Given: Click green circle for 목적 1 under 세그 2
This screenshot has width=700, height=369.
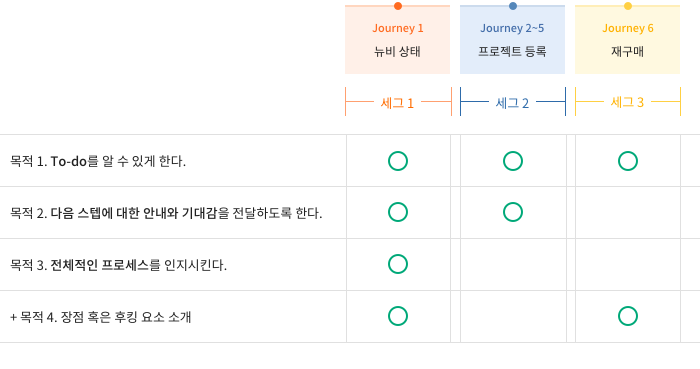Looking at the screenshot, I should point(513,161).
